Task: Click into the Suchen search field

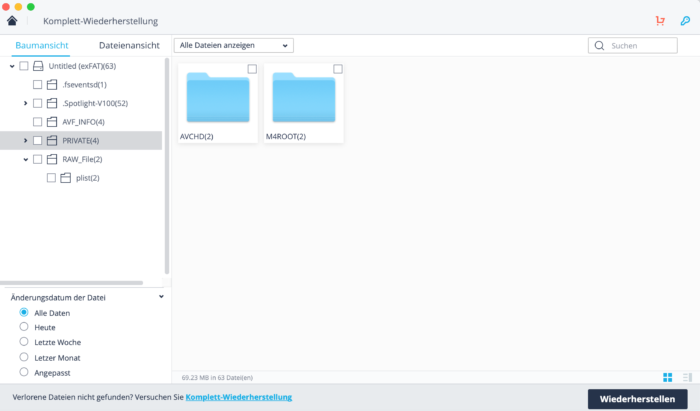Action: pos(633,46)
